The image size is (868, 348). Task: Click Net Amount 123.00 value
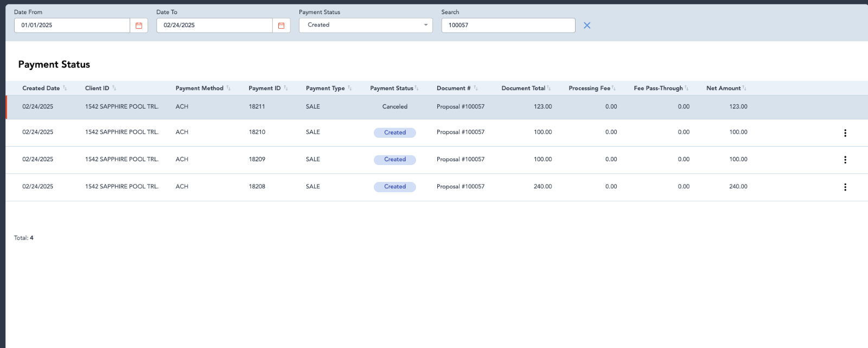point(738,107)
